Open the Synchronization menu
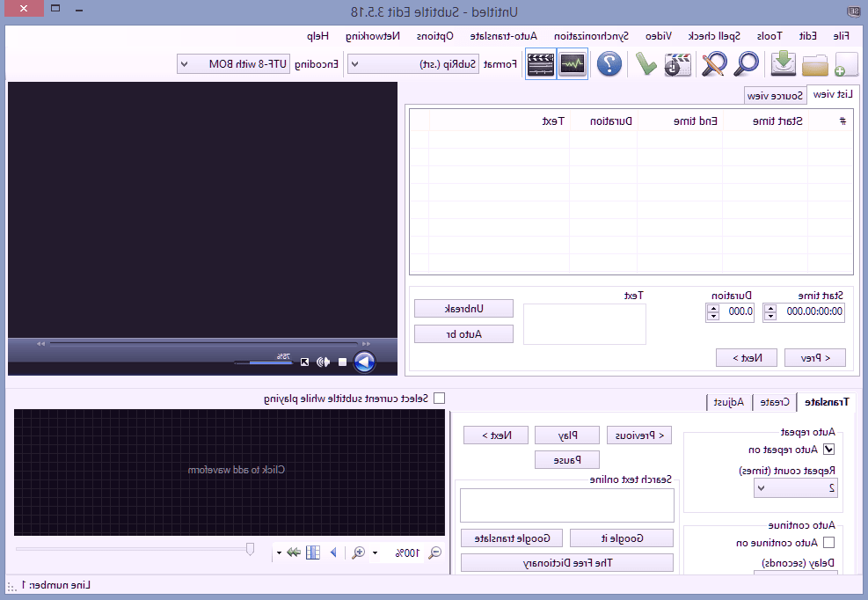This screenshot has width=868, height=600. click(x=596, y=36)
